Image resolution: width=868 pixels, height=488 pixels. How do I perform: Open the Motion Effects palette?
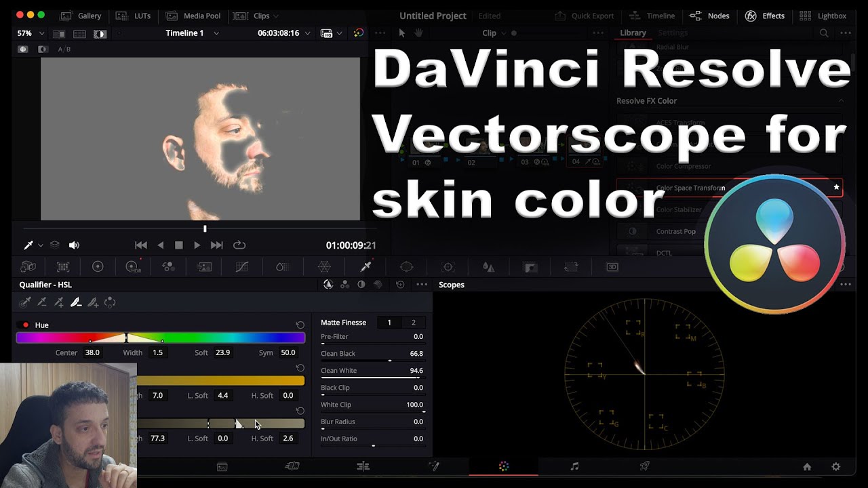pos(204,267)
